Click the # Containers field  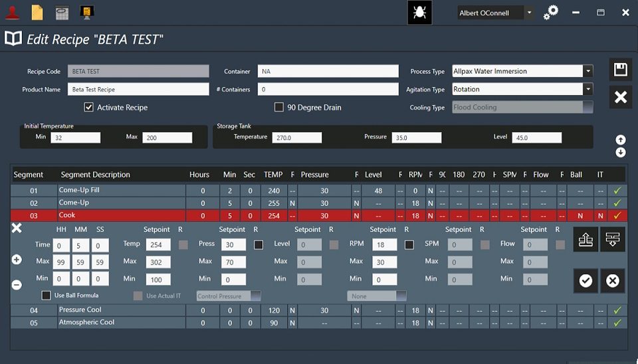(328, 89)
